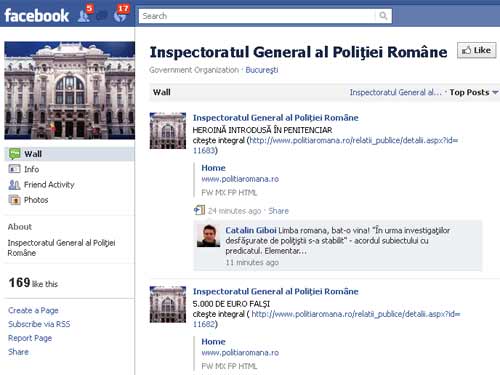Click the page title heading
This screenshot has width=500, height=375.
(298, 52)
